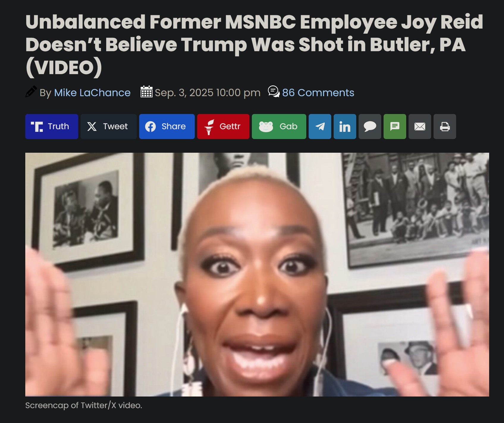Print the article using the printer icon
504x423 pixels.
(x=445, y=127)
